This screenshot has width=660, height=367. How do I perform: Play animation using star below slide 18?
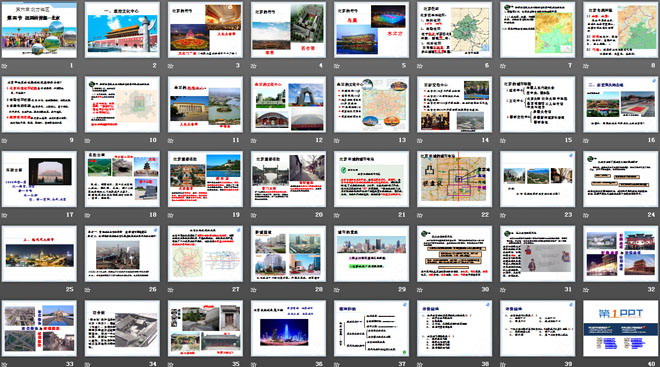point(88,215)
